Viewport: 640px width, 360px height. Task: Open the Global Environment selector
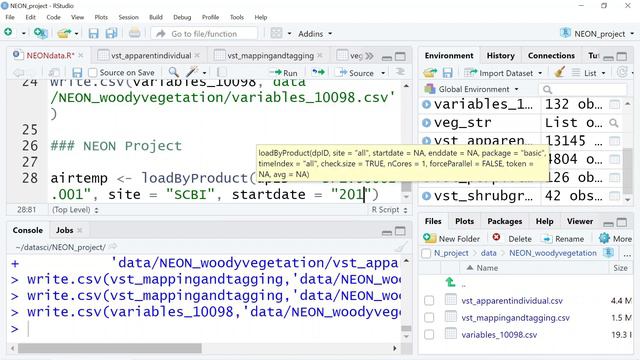coord(471,89)
